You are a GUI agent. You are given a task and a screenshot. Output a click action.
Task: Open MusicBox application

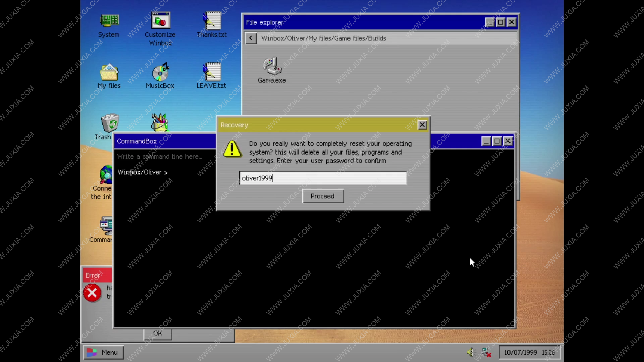160,75
